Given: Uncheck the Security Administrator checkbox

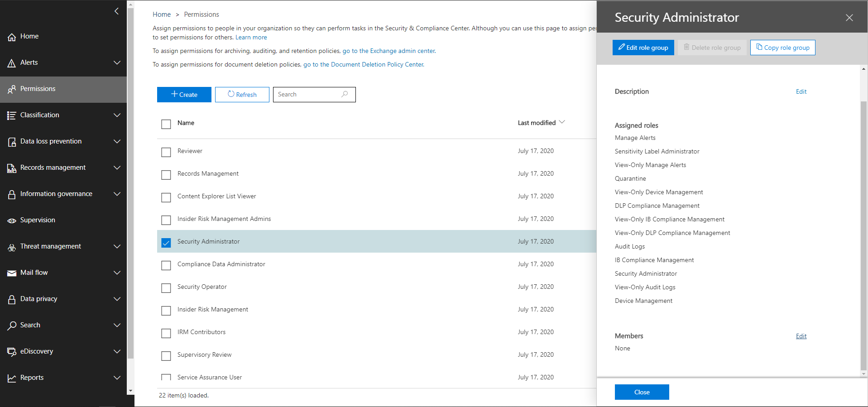Looking at the screenshot, I should click(x=166, y=243).
